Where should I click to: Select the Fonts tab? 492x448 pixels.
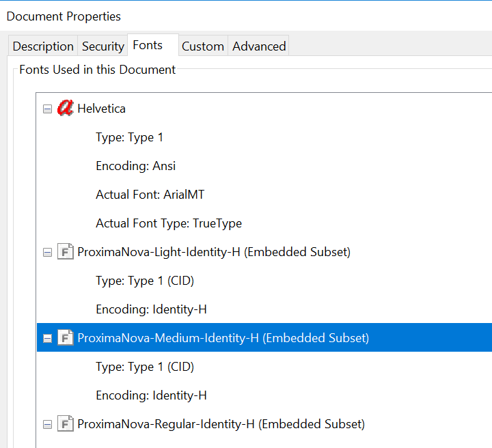coord(153,45)
